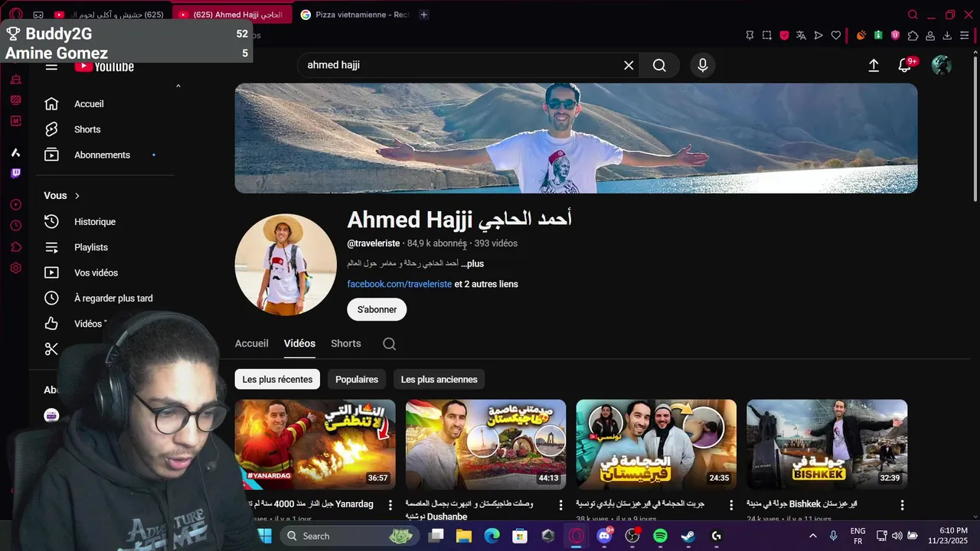The image size is (980, 551).
Task: Open Spotify from the taskbar
Action: point(660,536)
